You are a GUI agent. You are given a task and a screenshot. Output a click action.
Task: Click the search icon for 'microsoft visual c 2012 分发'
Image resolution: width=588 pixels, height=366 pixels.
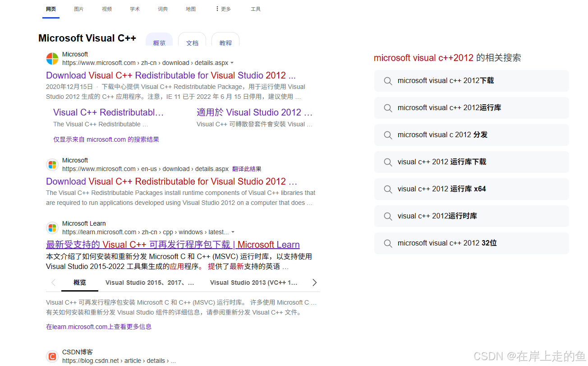(x=388, y=135)
